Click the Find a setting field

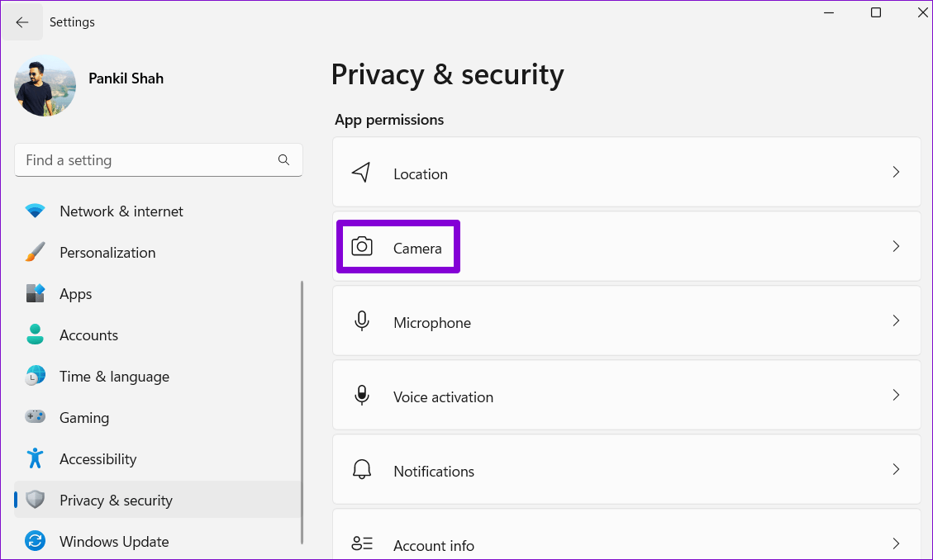point(149,160)
